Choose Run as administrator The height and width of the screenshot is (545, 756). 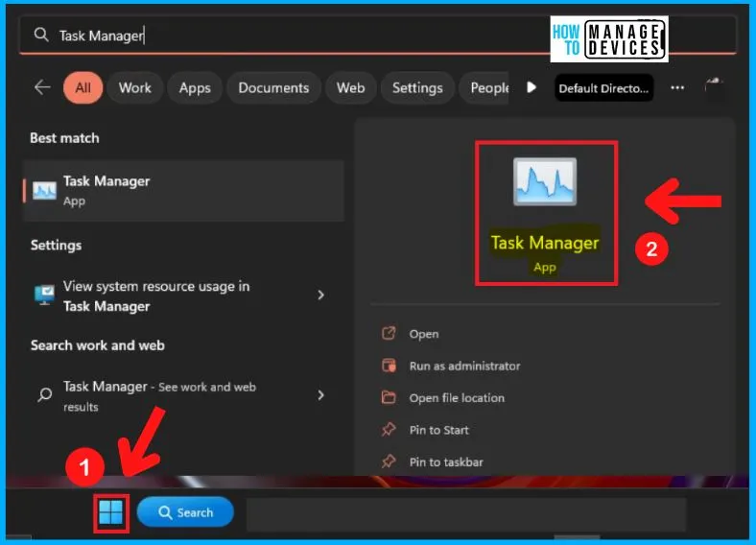[x=464, y=367]
